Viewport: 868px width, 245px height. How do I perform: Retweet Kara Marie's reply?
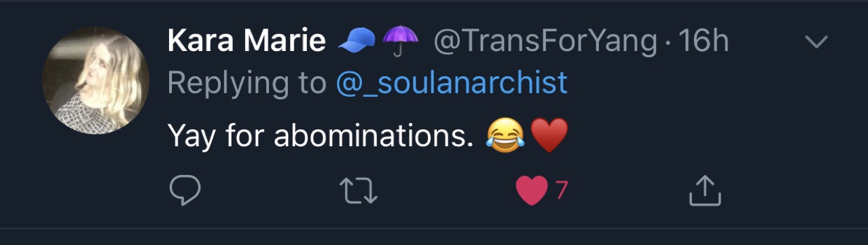359,191
